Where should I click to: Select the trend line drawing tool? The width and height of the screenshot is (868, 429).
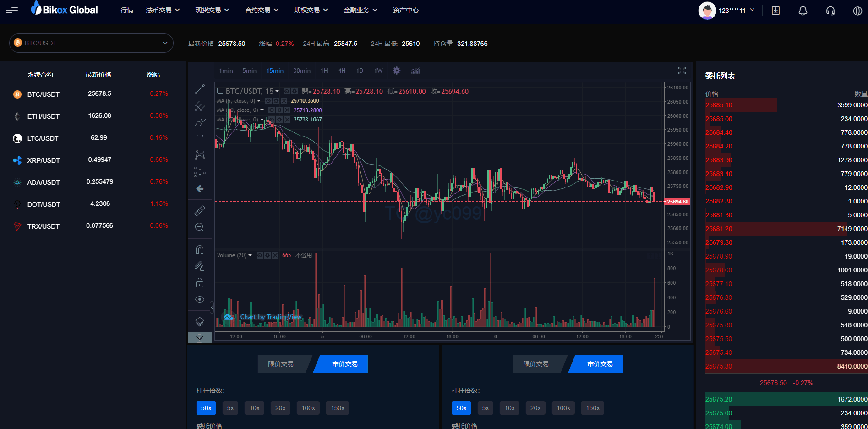click(200, 90)
